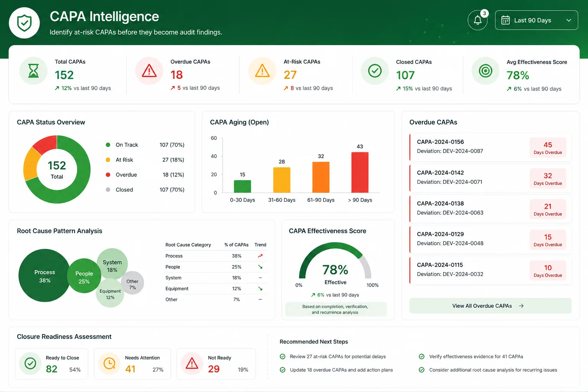Image resolution: width=588 pixels, height=392 pixels.
Task: Click the 31-60 Days yellow bar
Action: click(x=282, y=180)
